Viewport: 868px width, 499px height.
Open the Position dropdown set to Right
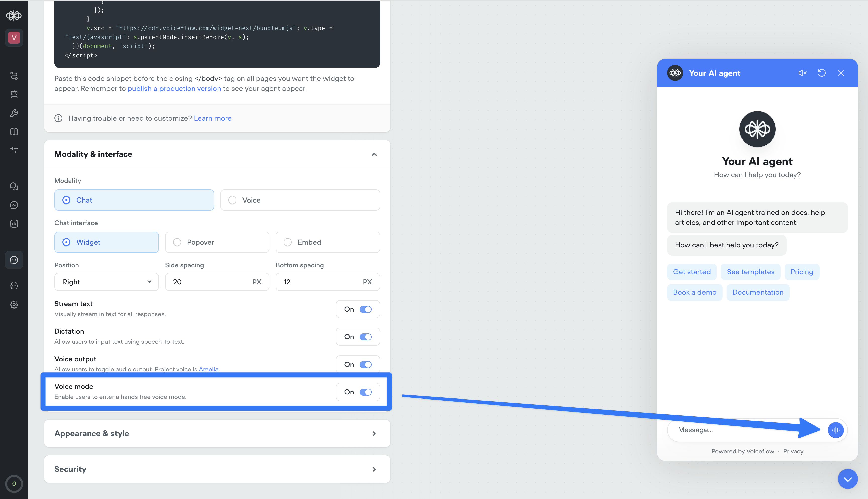[x=106, y=282]
